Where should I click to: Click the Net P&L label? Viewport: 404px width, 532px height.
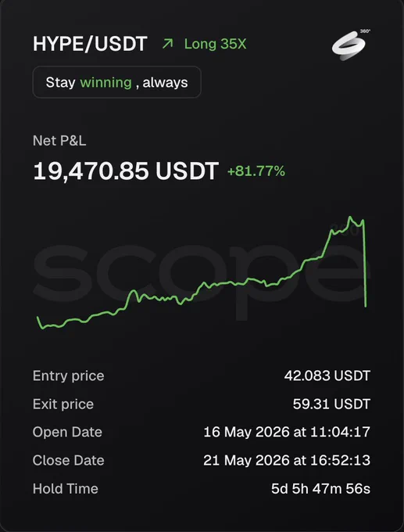point(59,141)
